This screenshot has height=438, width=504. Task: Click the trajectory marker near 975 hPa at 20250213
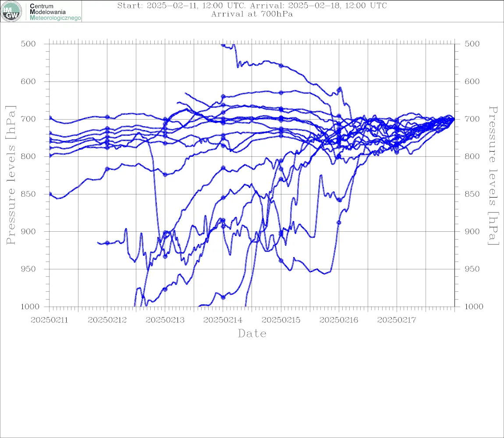coord(165,289)
